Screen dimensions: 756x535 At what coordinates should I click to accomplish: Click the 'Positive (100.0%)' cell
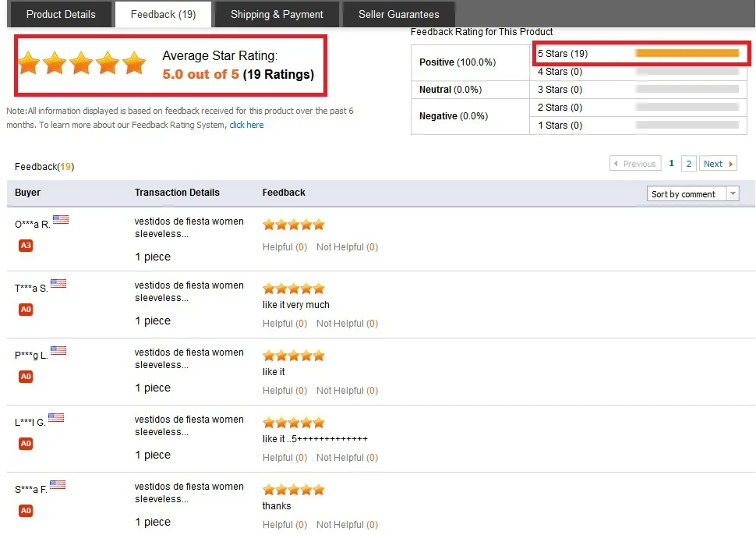click(x=470, y=62)
